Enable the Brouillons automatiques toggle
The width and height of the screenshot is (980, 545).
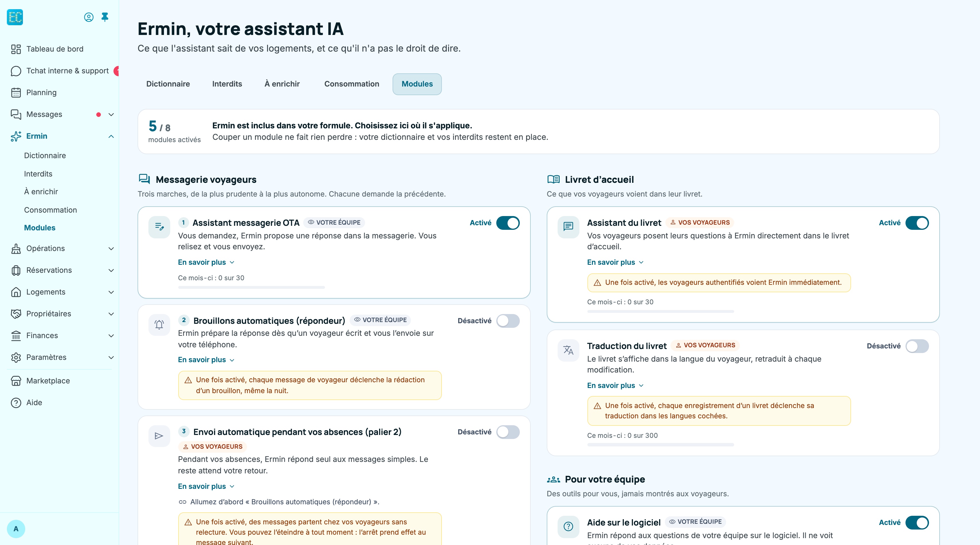pos(508,321)
